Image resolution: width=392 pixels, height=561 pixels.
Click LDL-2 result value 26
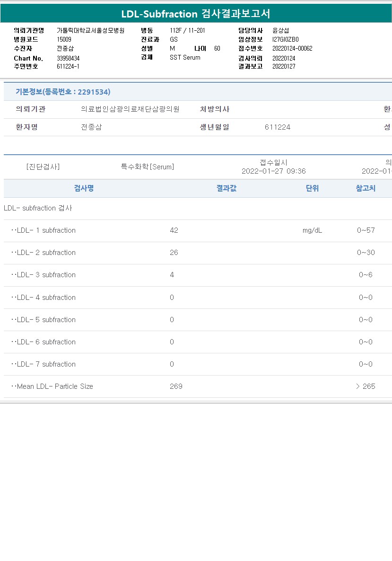[x=174, y=253]
